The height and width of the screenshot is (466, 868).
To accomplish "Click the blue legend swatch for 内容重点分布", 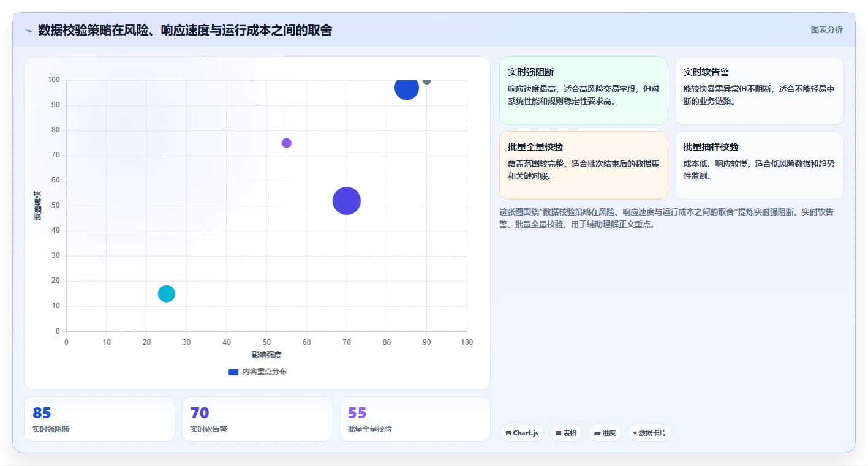I will point(233,372).
